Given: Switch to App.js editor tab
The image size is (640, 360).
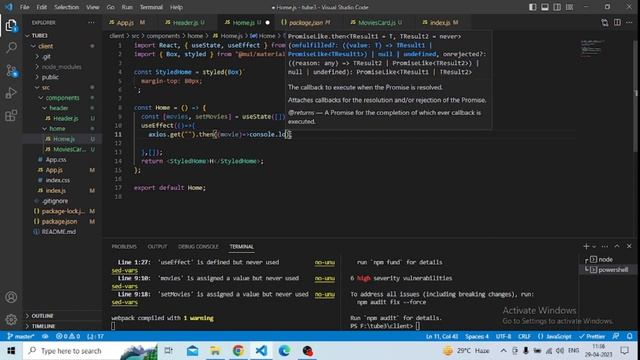Looking at the screenshot, I should (126, 22).
